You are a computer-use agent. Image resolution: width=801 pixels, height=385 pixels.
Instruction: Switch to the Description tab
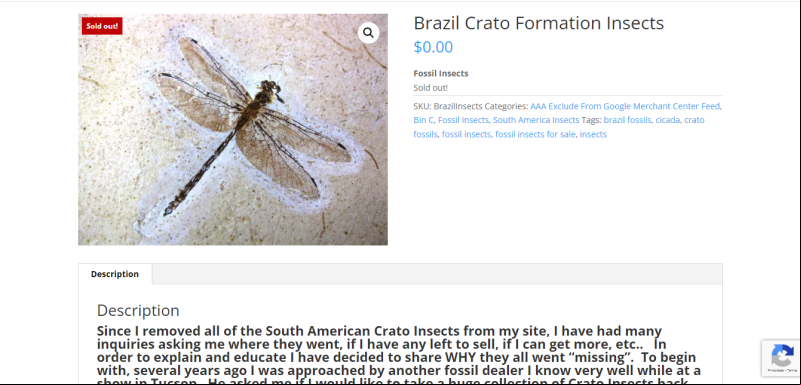coord(115,274)
